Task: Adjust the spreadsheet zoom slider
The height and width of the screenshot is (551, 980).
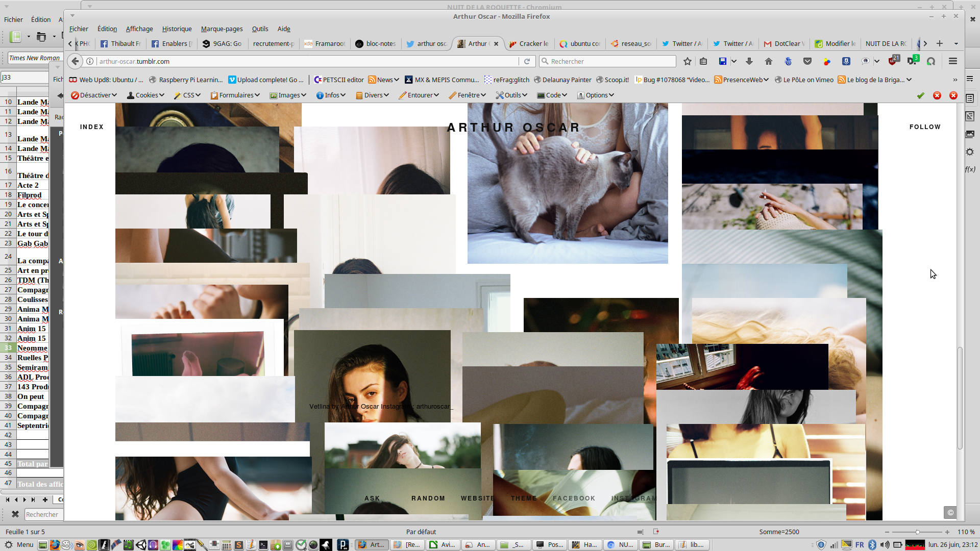Action: pyautogui.click(x=917, y=532)
